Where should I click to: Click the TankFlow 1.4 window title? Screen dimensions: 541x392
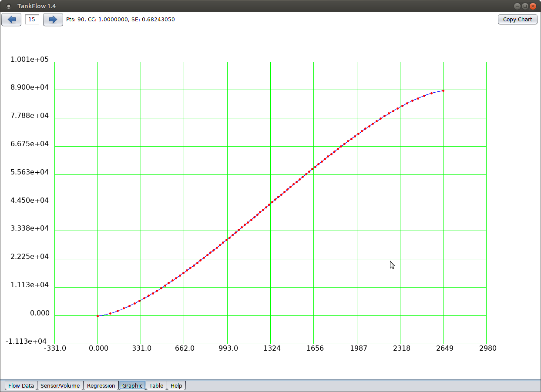(x=37, y=6)
